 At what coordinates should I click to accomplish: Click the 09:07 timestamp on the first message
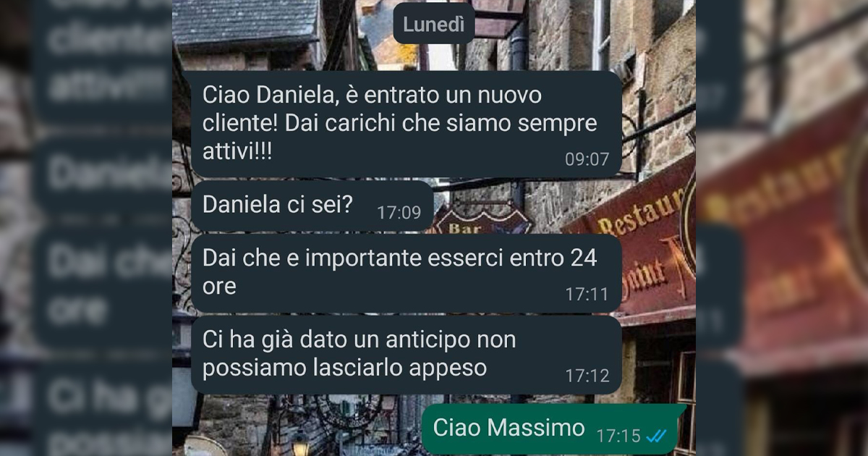(587, 159)
